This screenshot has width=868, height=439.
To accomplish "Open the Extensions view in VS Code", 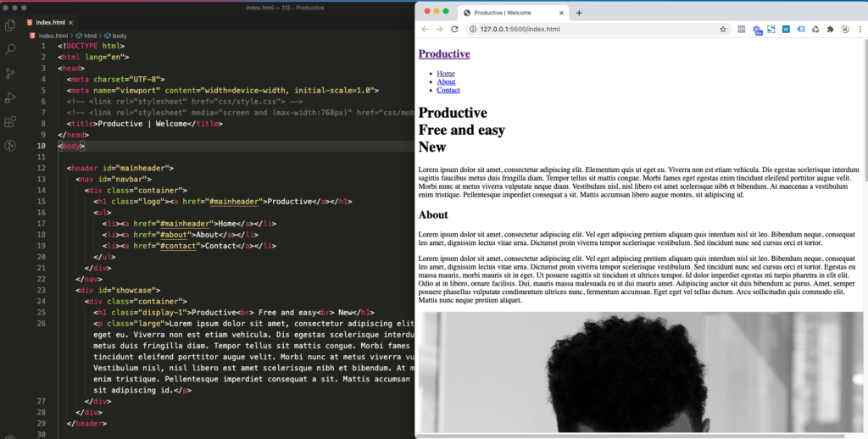I will (10, 122).
